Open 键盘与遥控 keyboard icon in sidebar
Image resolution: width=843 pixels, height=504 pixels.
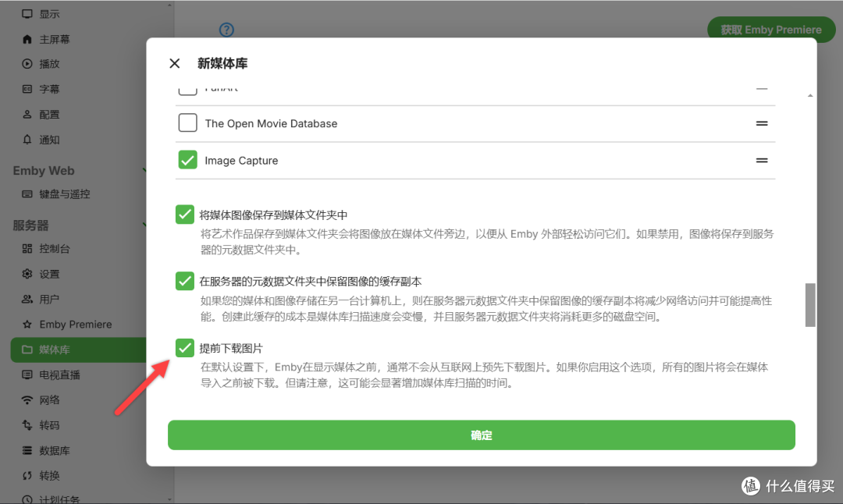click(27, 194)
